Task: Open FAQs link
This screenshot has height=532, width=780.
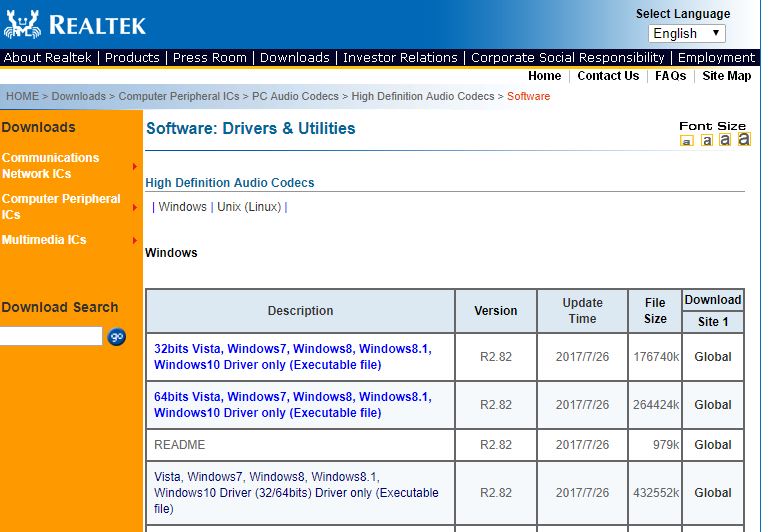Action: (670, 76)
